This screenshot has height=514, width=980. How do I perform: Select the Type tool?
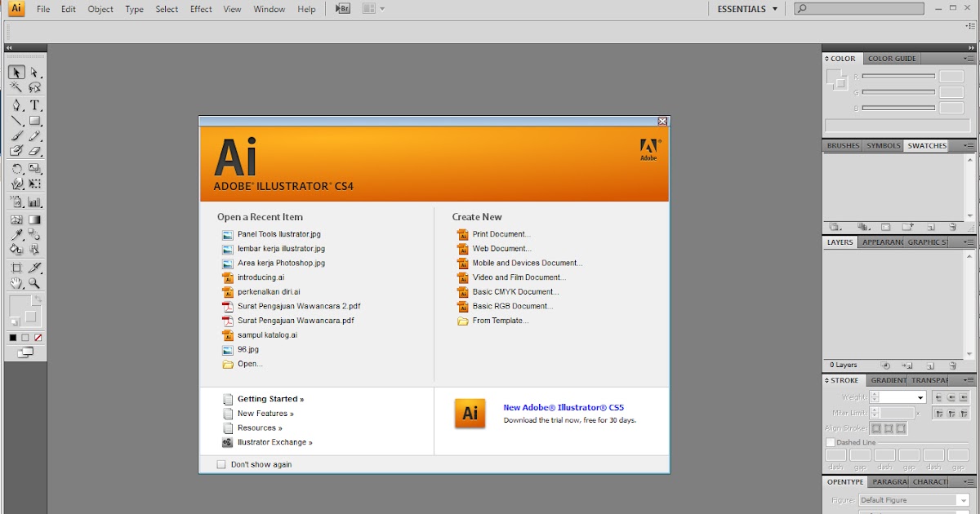(34, 105)
